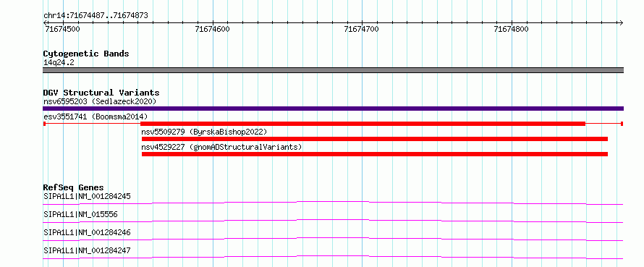Open the nsv6595203 (Sedlazeck2020) variant label

[100, 101]
